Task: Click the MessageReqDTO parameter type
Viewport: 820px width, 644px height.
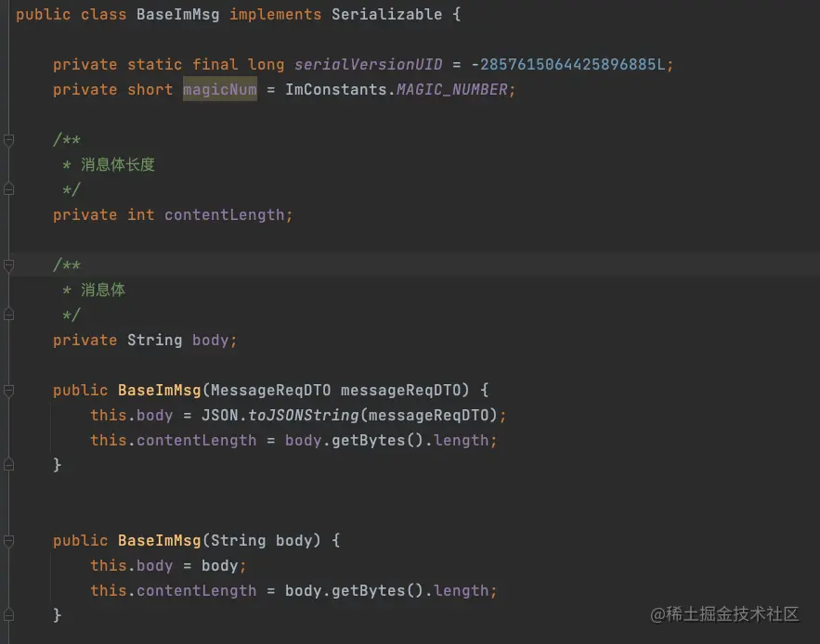Action: (x=271, y=390)
